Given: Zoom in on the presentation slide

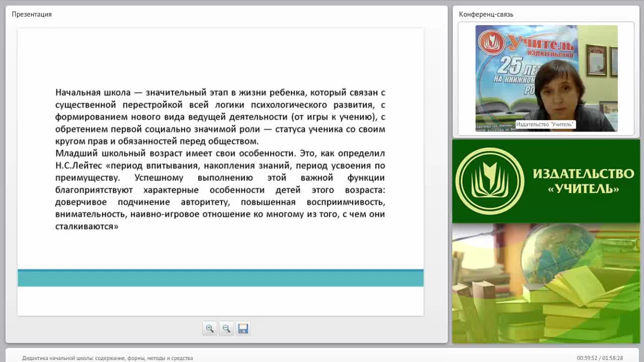Looking at the screenshot, I should 210,328.
